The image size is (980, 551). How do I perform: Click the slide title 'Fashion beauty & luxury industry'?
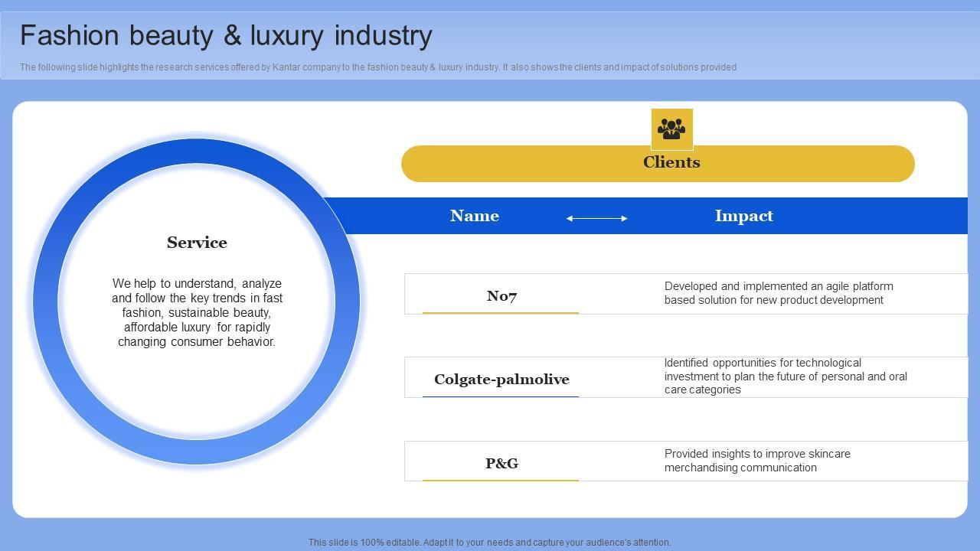point(226,35)
